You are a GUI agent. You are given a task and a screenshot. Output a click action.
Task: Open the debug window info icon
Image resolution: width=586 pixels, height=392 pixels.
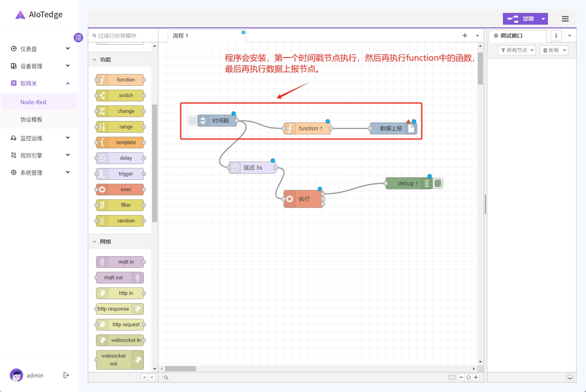[x=556, y=36]
